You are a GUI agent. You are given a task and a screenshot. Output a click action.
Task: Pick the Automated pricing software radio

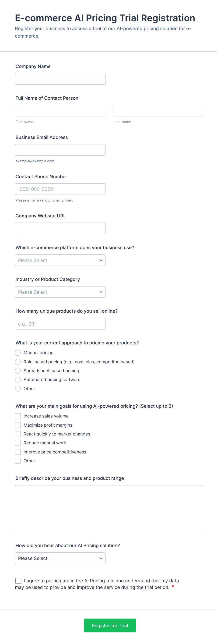18,379
